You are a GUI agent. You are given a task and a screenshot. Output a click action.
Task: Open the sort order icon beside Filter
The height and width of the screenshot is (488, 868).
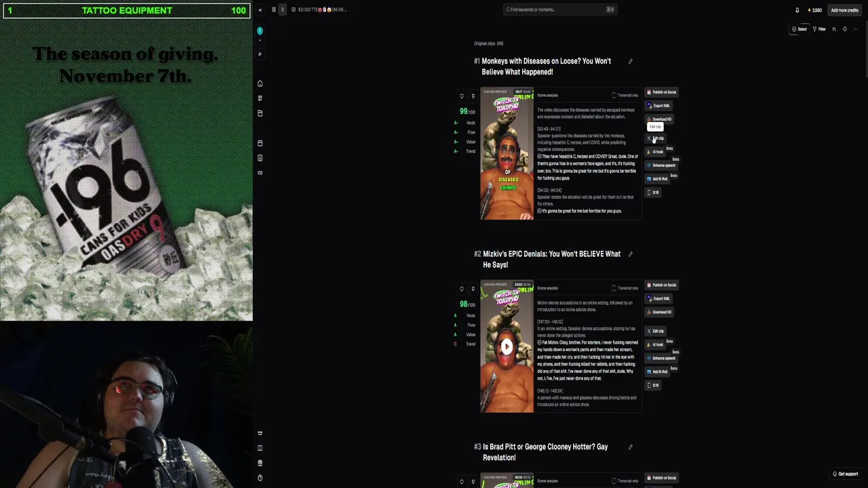tap(835, 29)
